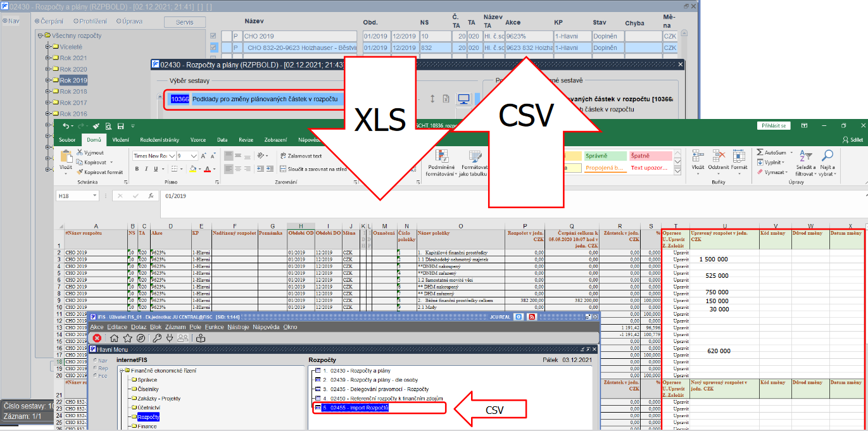
Task: Open the font size 9 dropdown
Action: click(195, 156)
